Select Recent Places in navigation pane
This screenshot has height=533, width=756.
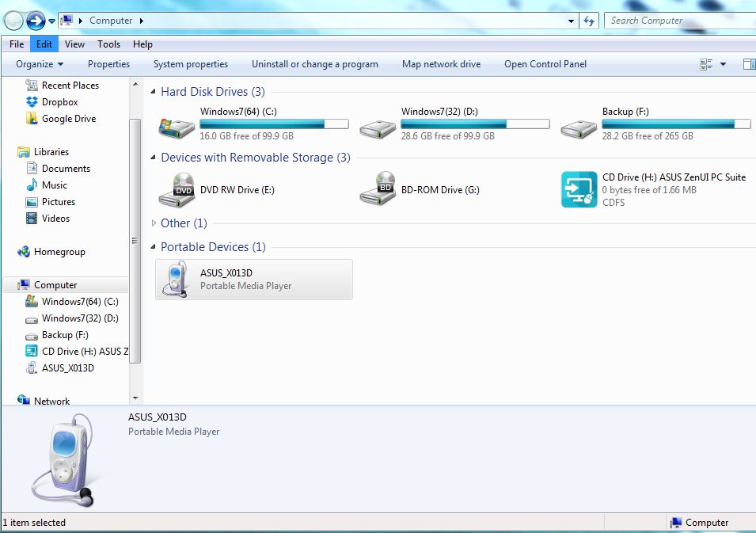coord(70,86)
